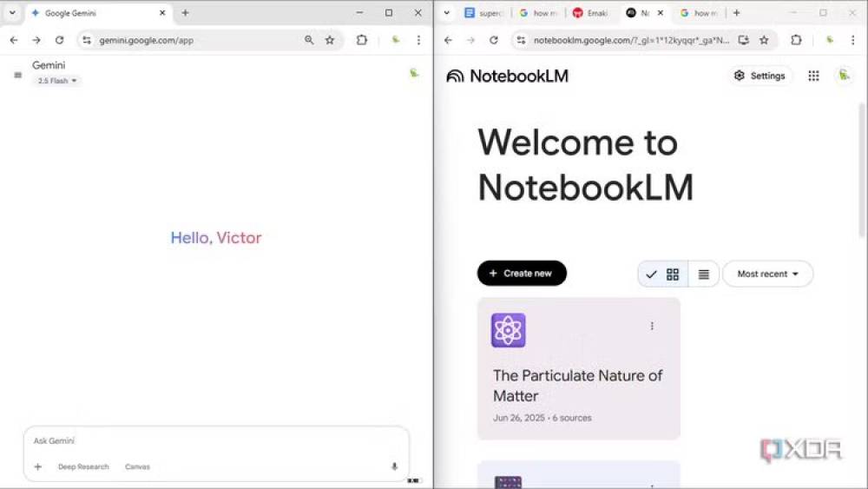This screenshot has width=868, height=489.
Task: Click NotebookLM account avatar
Action: click(844, 76)
